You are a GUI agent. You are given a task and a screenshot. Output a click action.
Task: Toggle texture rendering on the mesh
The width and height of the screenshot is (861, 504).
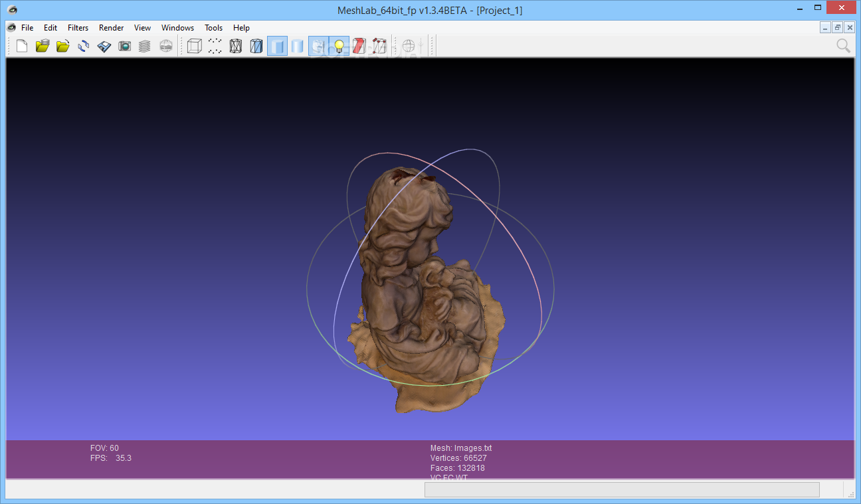(318, 46)
